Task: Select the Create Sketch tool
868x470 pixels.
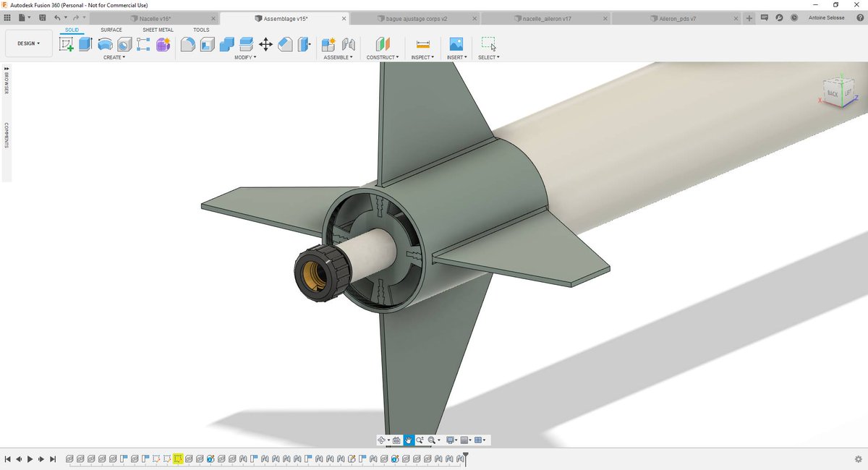Action: pyautogui.click(x=67, y=44)
